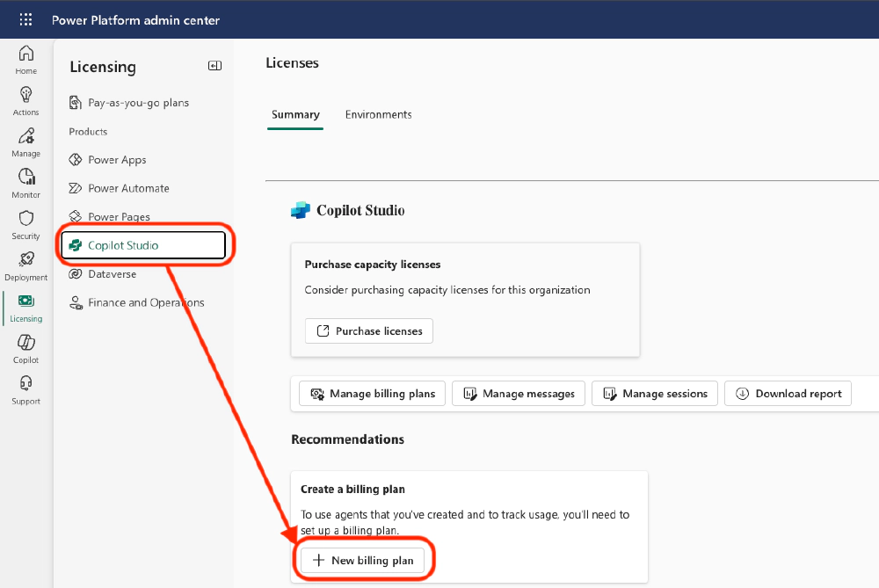Click Download report button
The height and width of the screenshot is (588, 879).
[x=788, y=394]
